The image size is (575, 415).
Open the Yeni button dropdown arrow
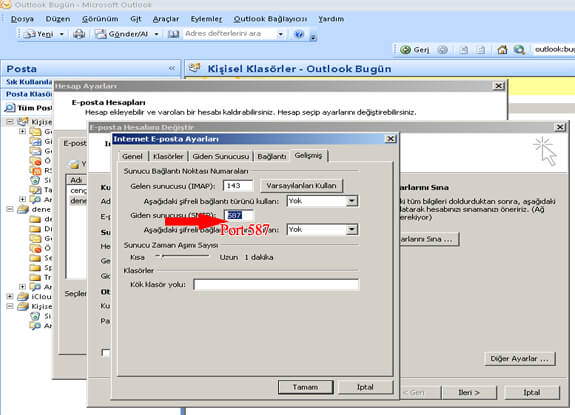[x=62, y=34]
